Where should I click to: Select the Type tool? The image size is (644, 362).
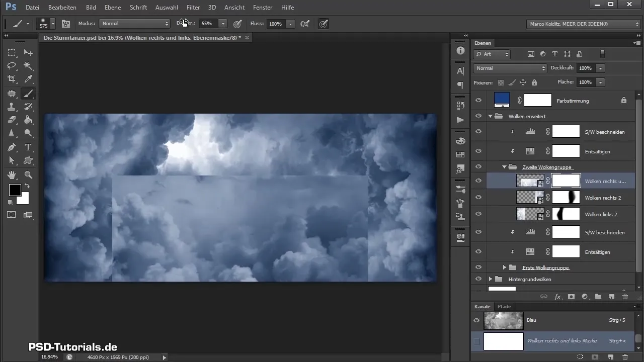tap(29, 147)
